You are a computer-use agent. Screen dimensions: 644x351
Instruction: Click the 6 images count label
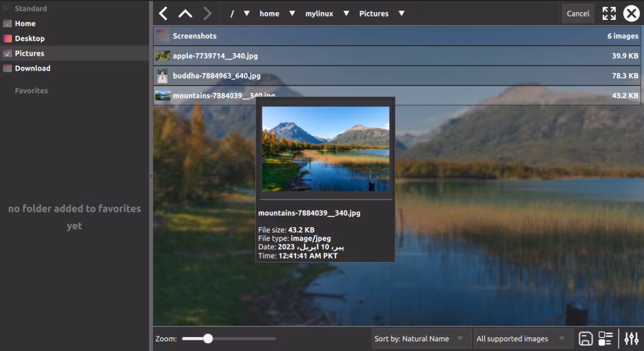coord(623,36)
